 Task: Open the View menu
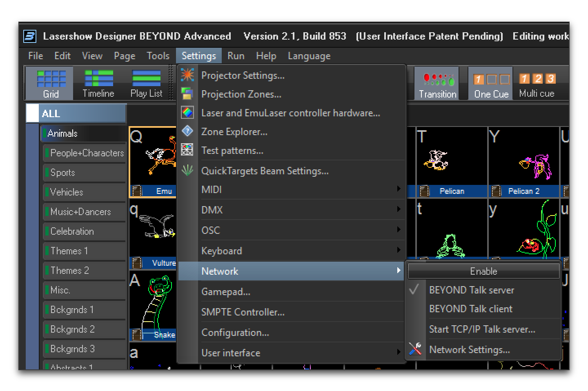(92, 56)
